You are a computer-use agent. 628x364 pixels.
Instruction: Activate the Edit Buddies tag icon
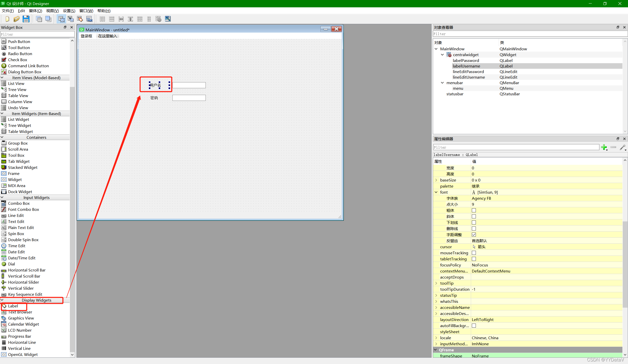pos(80,19)
